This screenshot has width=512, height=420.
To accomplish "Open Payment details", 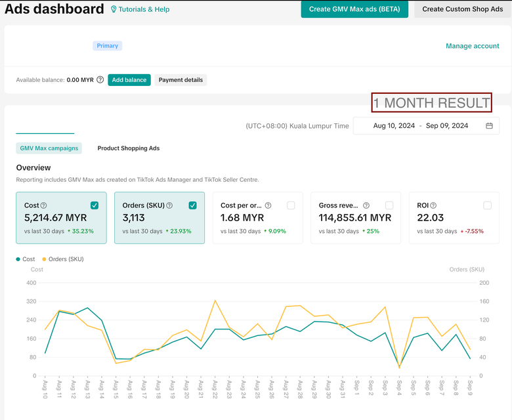I will pyautogui.click(x=181, y=80).
